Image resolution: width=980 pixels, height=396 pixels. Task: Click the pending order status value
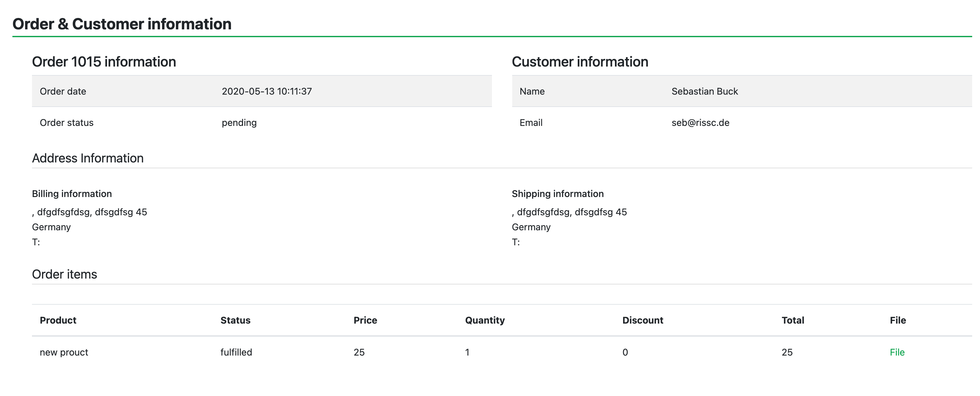(x=239, y=123)
